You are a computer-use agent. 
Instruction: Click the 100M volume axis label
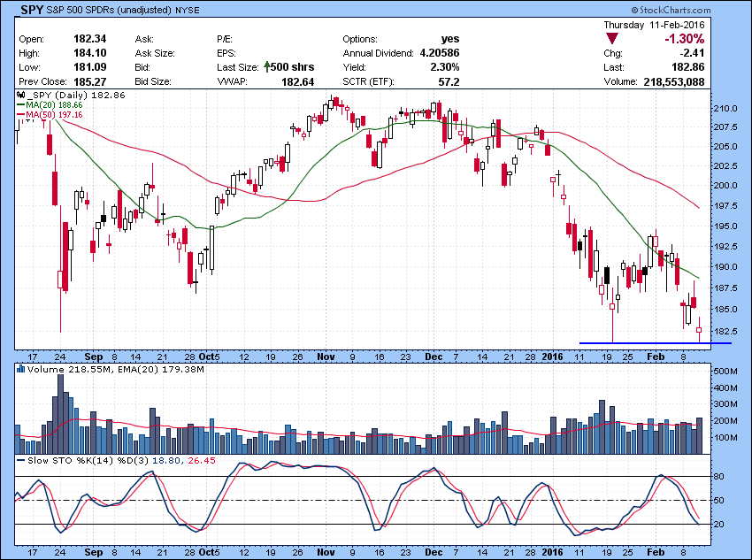(x=725, y=438)
